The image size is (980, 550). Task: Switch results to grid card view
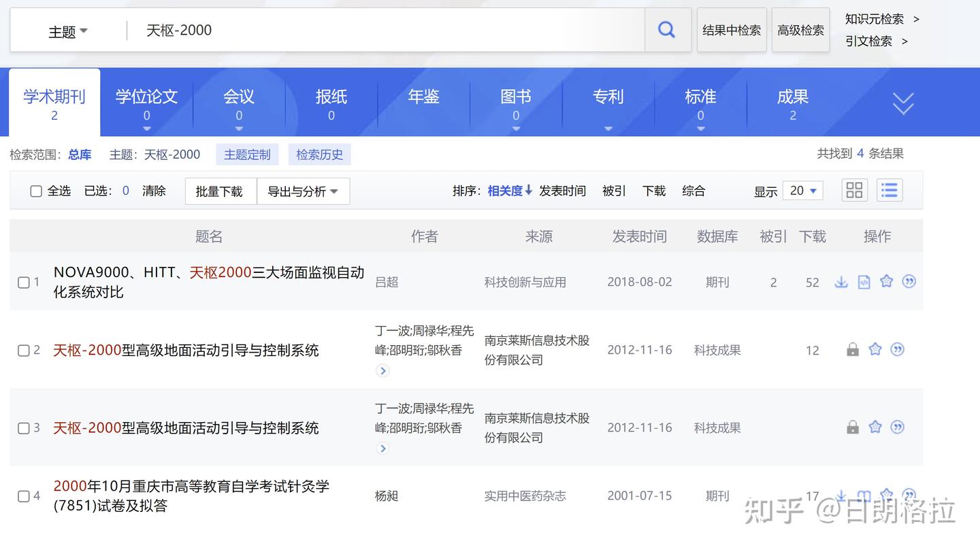(854, 191)
